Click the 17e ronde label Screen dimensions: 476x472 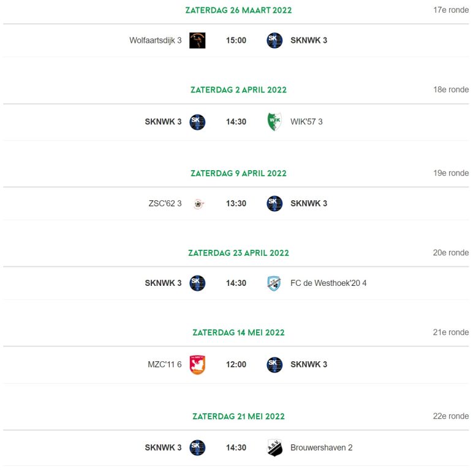click(x=451, y=10)
